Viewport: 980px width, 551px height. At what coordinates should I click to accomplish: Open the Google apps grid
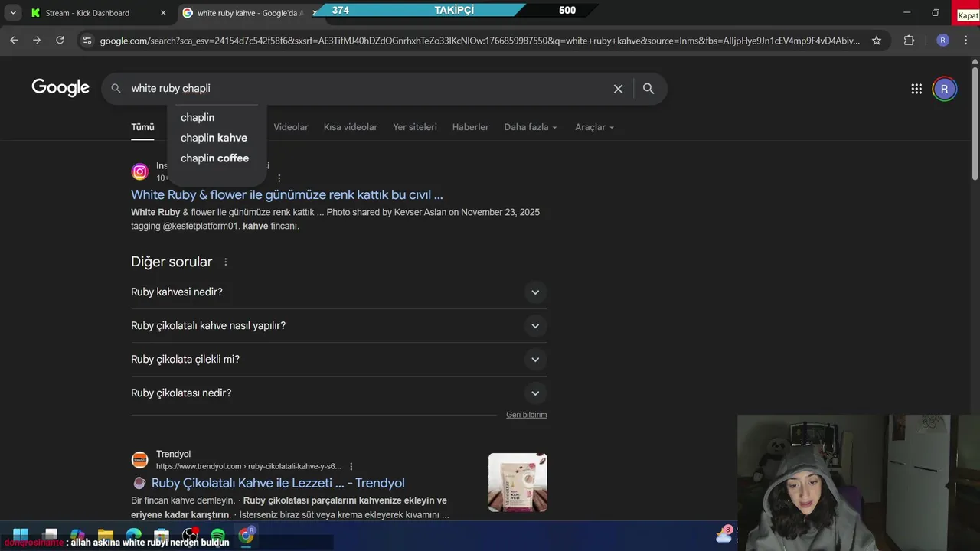tap(916, 89)
